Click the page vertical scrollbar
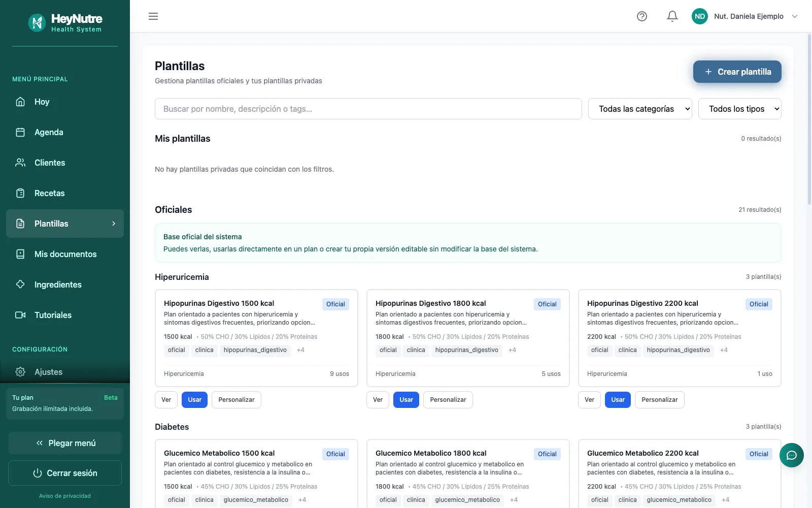This screenshot has height=508, width=812. click(809, 119)
